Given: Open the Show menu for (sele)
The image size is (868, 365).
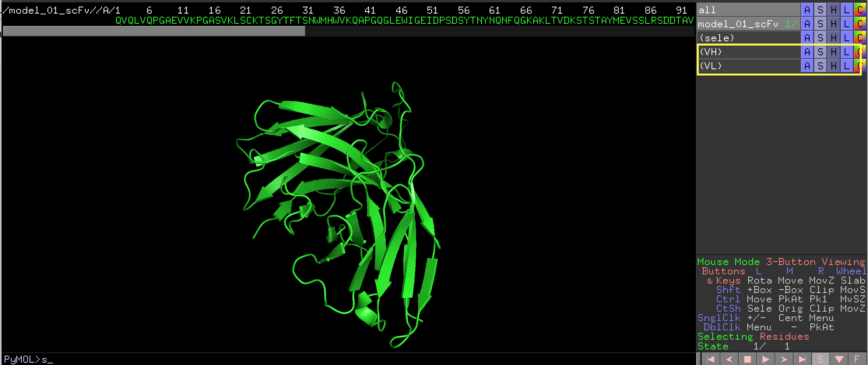Looking at the screenshot, I should coord(821,38).
